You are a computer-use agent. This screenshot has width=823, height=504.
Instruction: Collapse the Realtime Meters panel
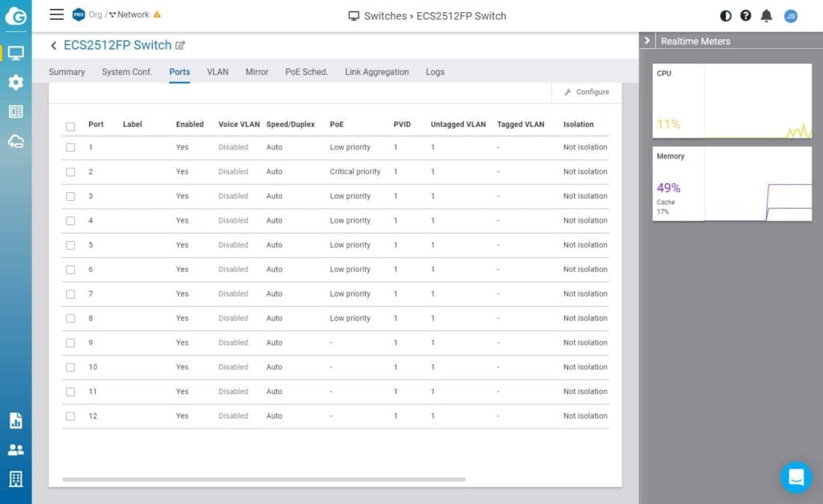pyautogui.click(x=648, y=41)
